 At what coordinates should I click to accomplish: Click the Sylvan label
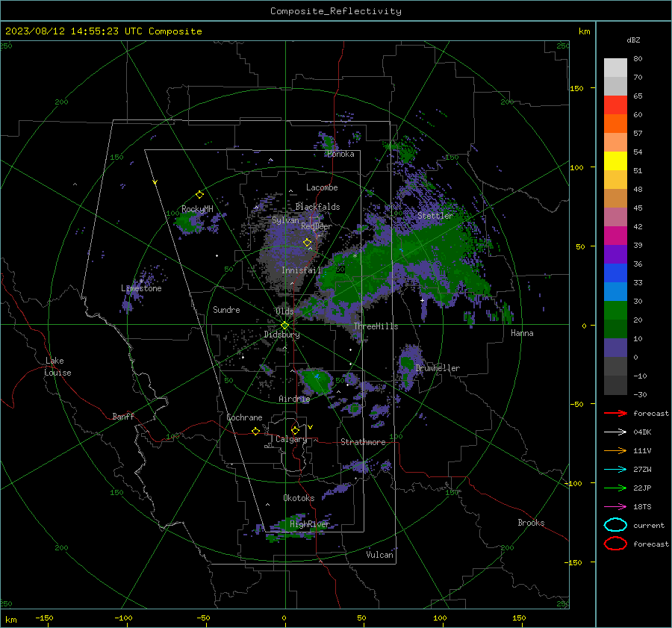pyautogui.click(x=285, y=220)
